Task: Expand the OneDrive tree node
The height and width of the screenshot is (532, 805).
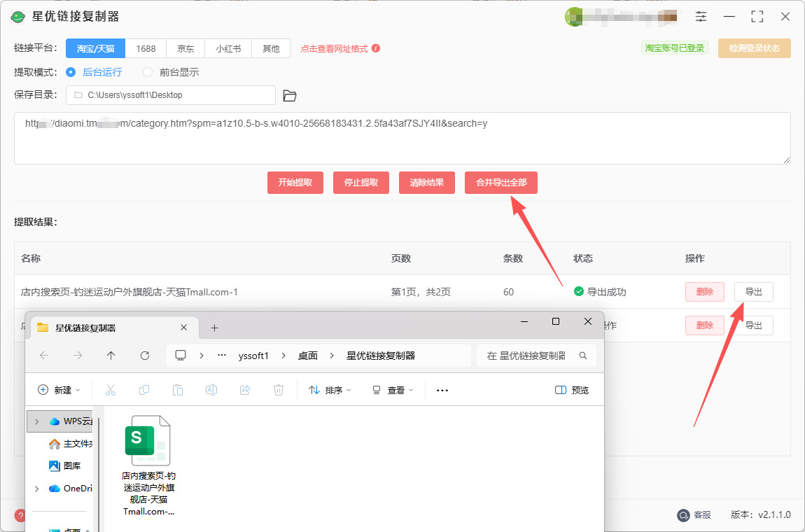Action: coord(36,489)
